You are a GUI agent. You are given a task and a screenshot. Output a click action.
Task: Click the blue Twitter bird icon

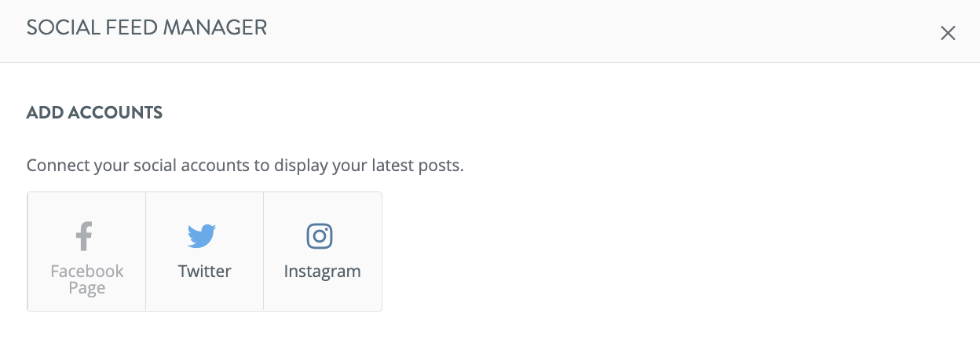[202, 236]
